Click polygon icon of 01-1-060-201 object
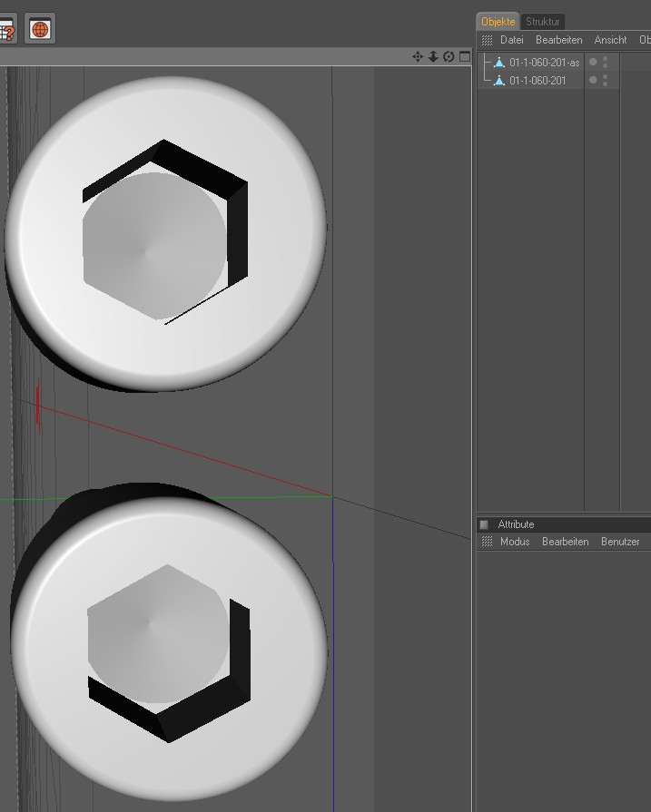This screenshot has height=812, width=651. (499, 80)
